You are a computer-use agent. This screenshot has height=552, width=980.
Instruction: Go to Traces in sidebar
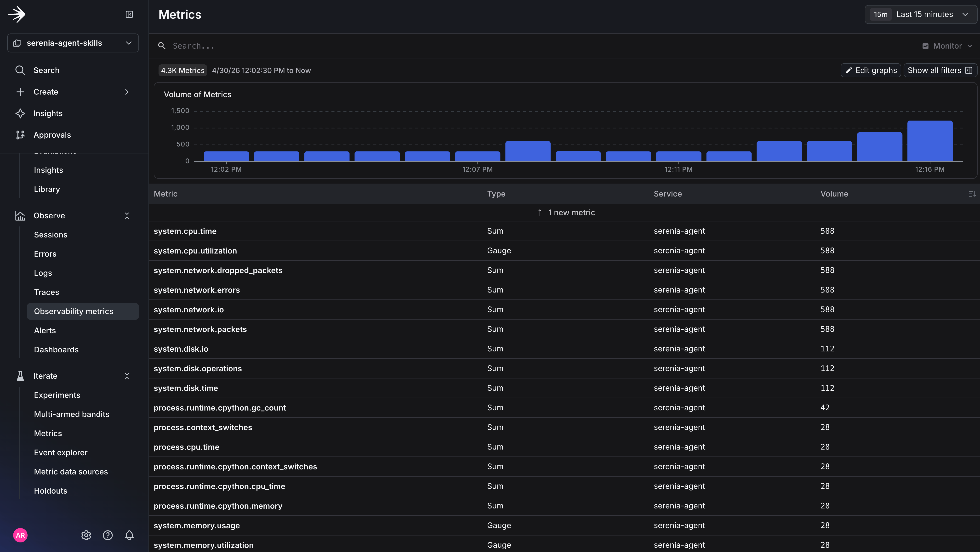(x=46, y=292)
